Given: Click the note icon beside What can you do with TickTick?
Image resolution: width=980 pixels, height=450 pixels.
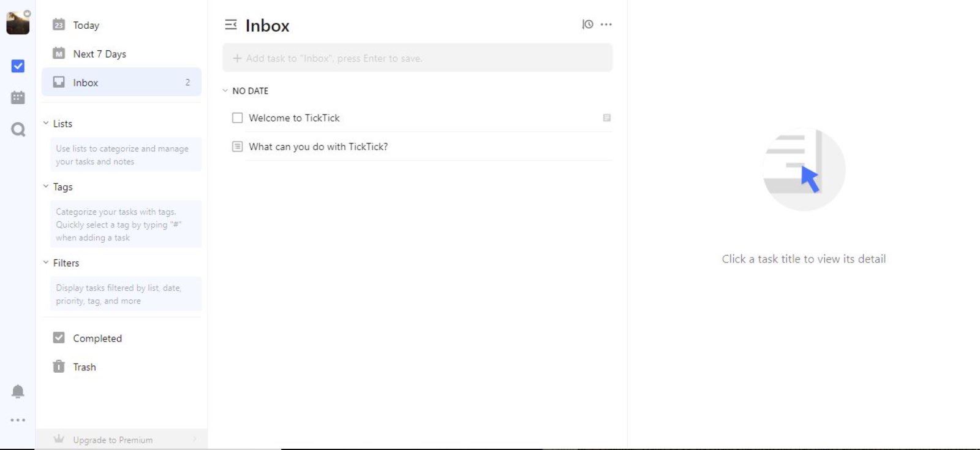Looking at the screenshot, I should tap(238, 147).
